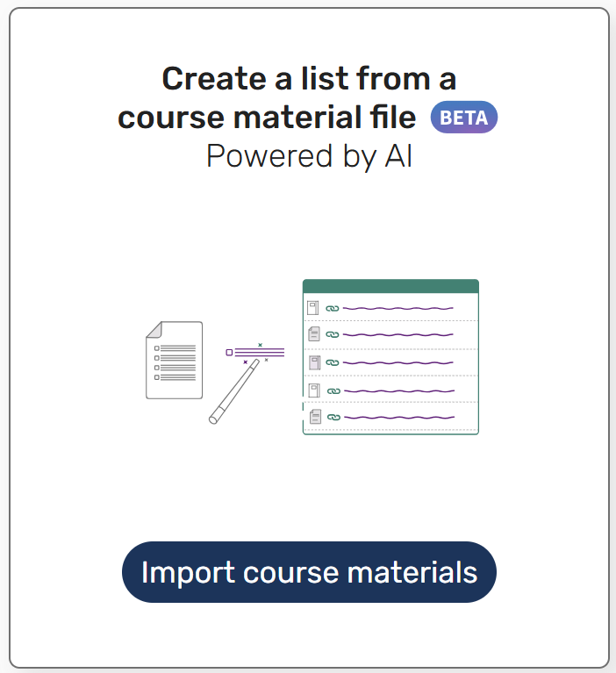Click the small purple square beside the wand lines
The width and height of the screenshot is (616, 673).
229,352
